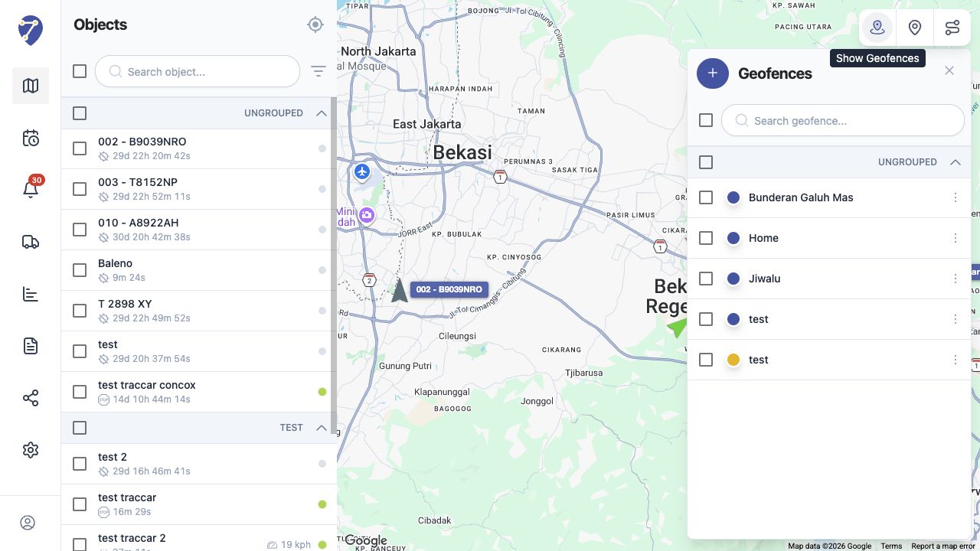Click the location pin map button
This screenshot has height=551, width=980.
click(915, 28)
